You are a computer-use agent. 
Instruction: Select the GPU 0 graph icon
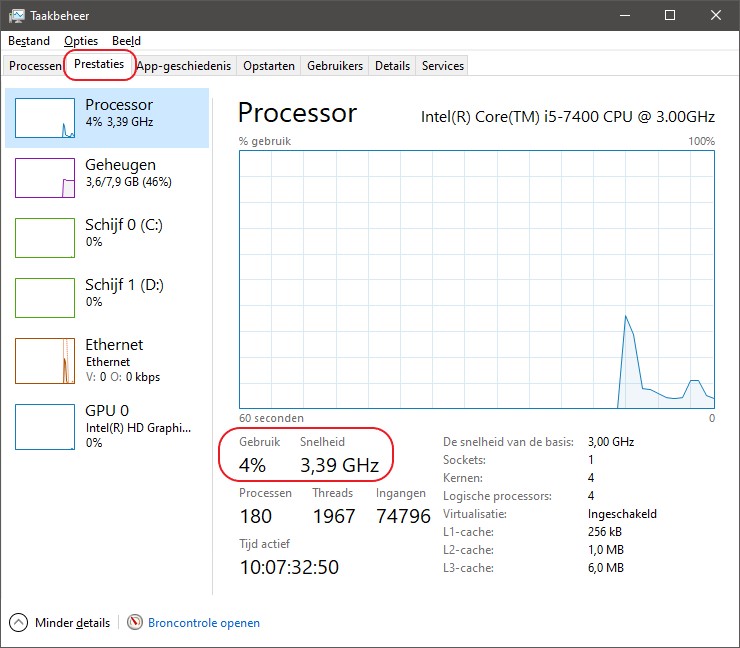46,426
